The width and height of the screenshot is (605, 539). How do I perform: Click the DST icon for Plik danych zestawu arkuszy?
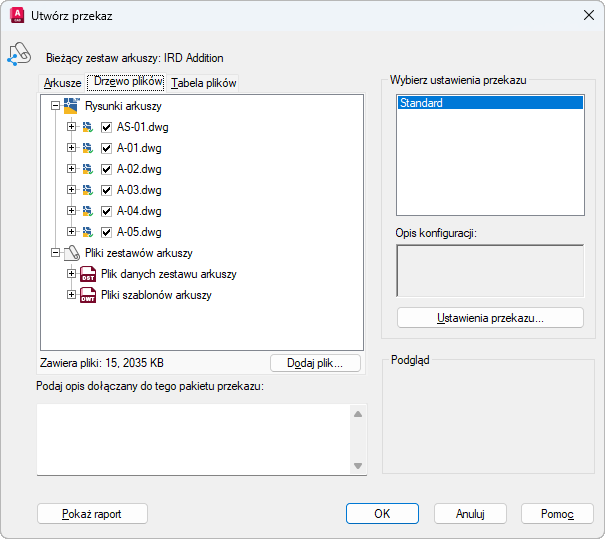[88, 274]
